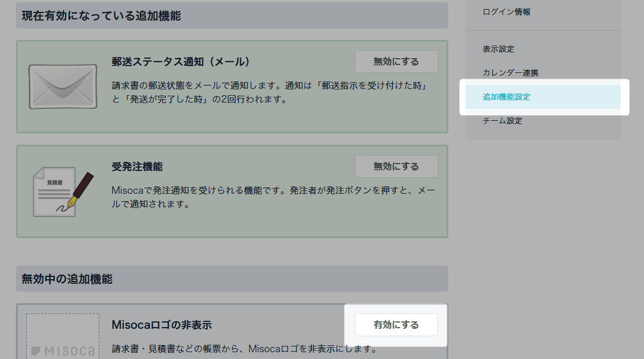Click the Misoca logo placeholder thumbnail
Viewport: 644px width, 359px height.
click(x=63, y=336)
